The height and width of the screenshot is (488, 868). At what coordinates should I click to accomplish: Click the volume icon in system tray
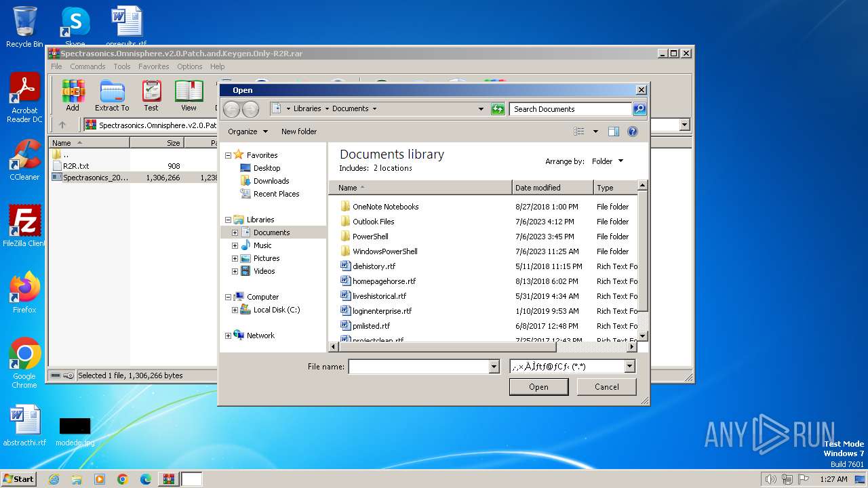coord(770,479)
